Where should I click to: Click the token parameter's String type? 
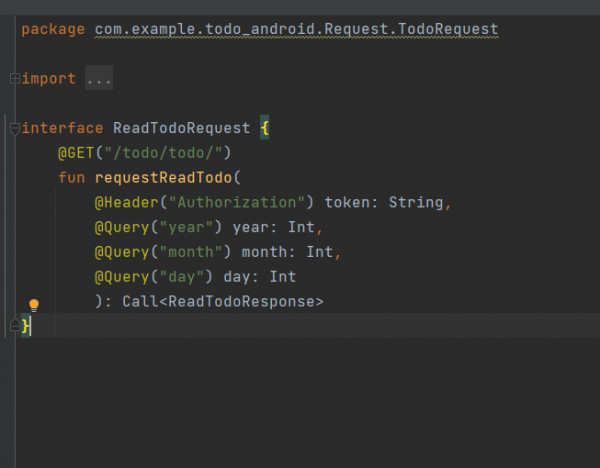coord(416,202)
